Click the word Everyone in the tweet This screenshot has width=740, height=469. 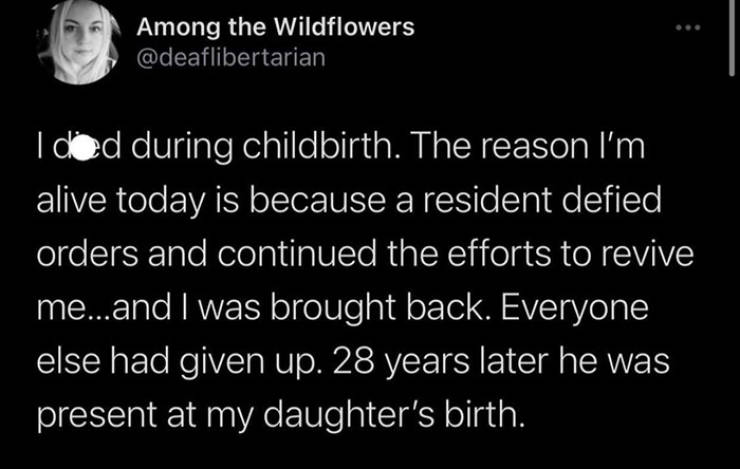[x=574, y=309]
